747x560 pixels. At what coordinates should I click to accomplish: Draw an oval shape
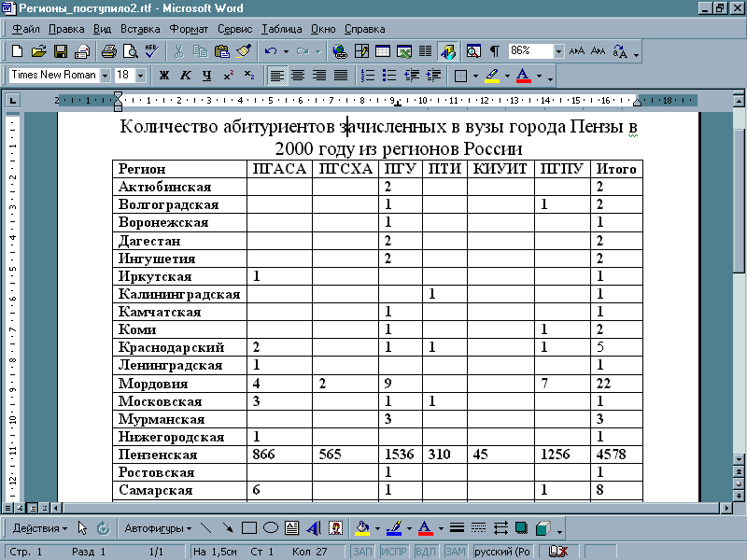click(x=271, y=527)
